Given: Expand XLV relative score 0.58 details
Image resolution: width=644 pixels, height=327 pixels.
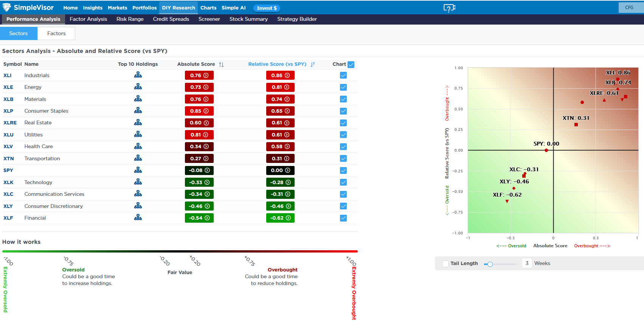Looking at the screenshot, I should coord(280,147).
